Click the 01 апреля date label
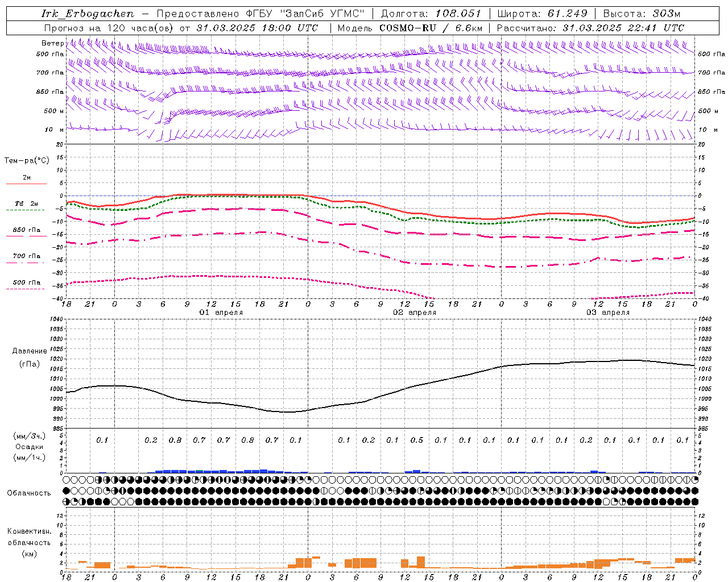728x582 pixels. point(221,313)
